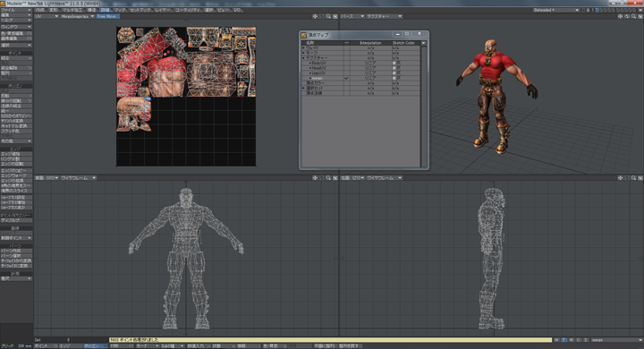
Task: Open the MergeImage.tga image dropdown
Action: pos(78,16)
